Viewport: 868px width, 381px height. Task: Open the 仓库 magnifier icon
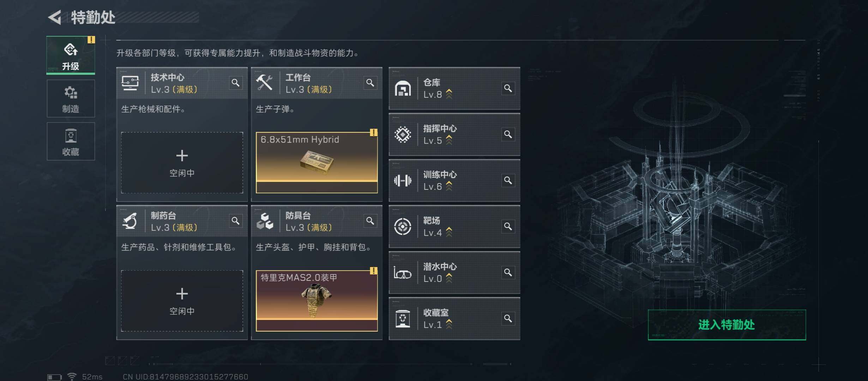pyautogui.click(x=508, y=88)
